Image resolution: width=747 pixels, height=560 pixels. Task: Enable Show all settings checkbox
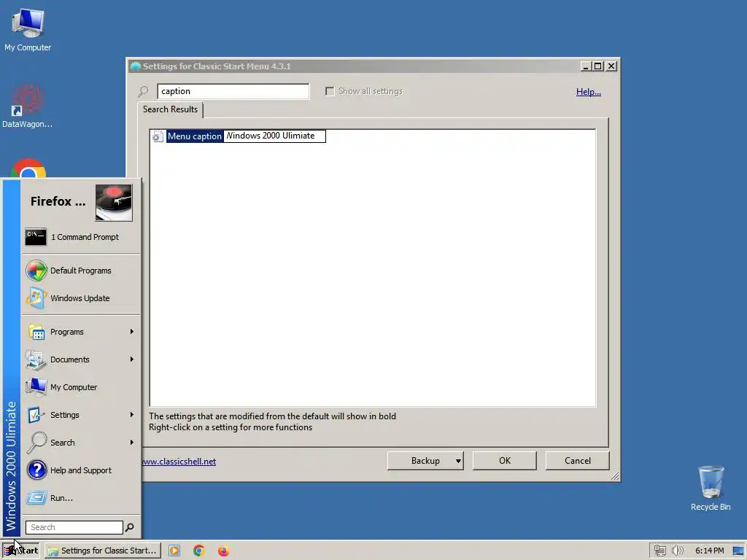pos(330,91)
